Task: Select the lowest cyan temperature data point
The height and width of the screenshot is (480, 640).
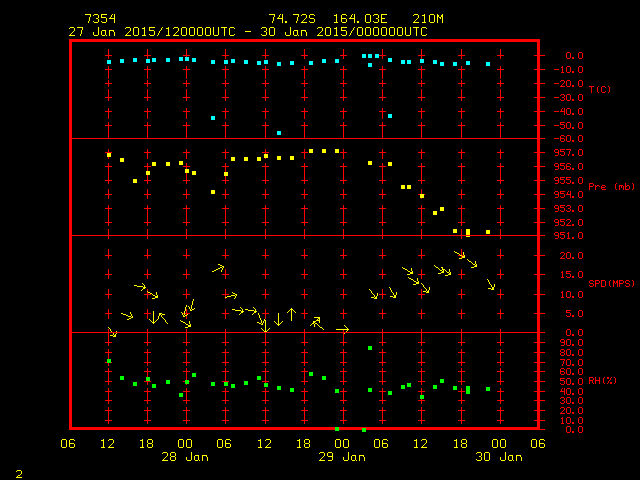Action: tap(279, 133)
